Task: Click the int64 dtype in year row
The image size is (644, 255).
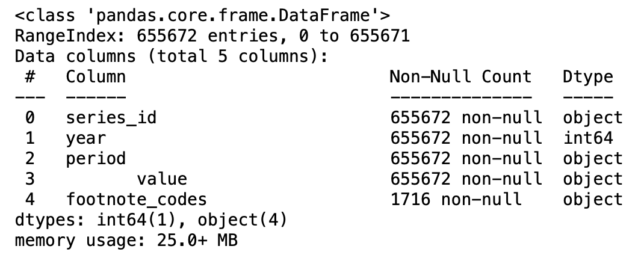Action: coord(587,138)
